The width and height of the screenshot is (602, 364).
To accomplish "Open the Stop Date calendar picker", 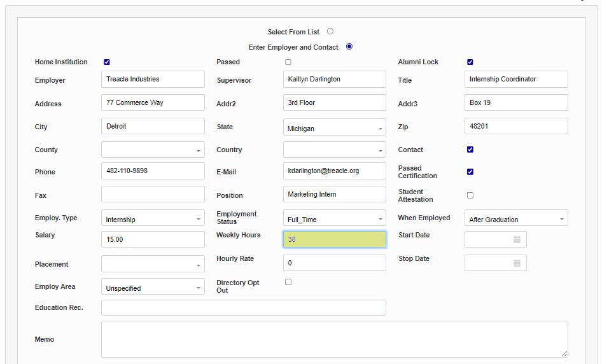I will pos(517,263).
